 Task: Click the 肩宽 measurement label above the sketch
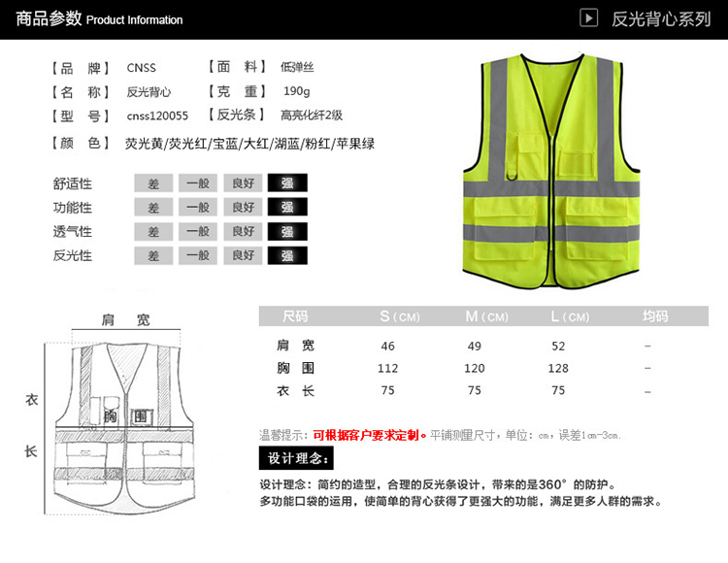[125, 319]
